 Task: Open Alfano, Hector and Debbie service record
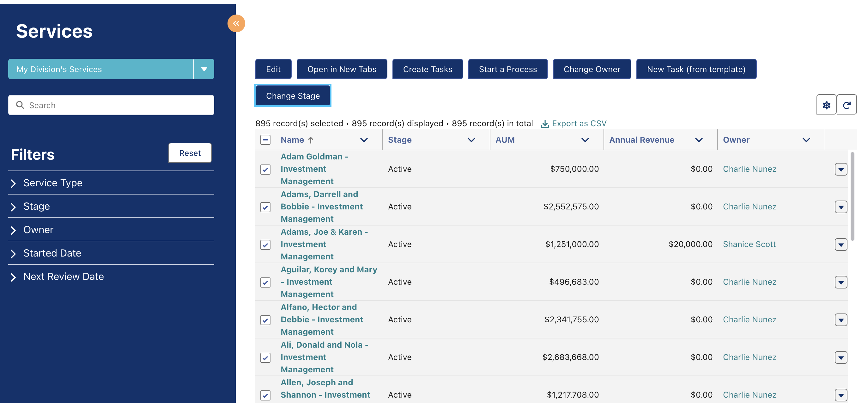pos(322,320)
